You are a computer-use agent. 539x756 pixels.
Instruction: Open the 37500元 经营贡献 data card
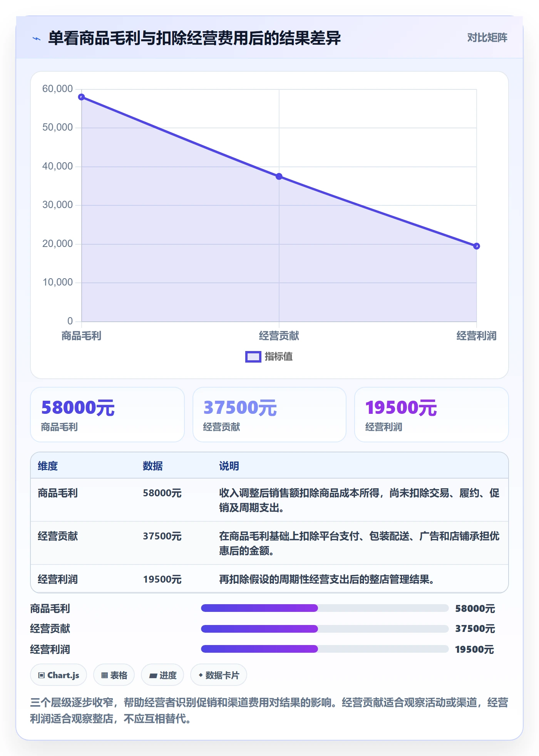pos(269,415)
